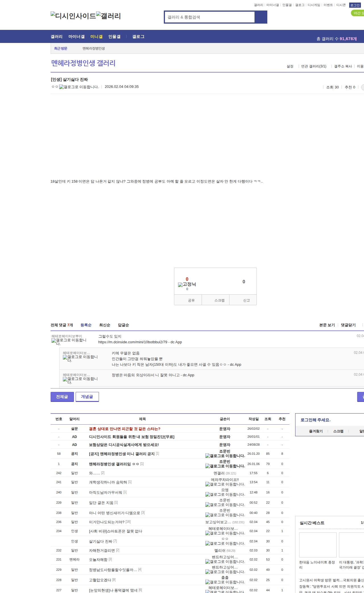Open 인물갤 in the blue navigation bar
This screenshot has width=364, height=593.
point(114,37)
